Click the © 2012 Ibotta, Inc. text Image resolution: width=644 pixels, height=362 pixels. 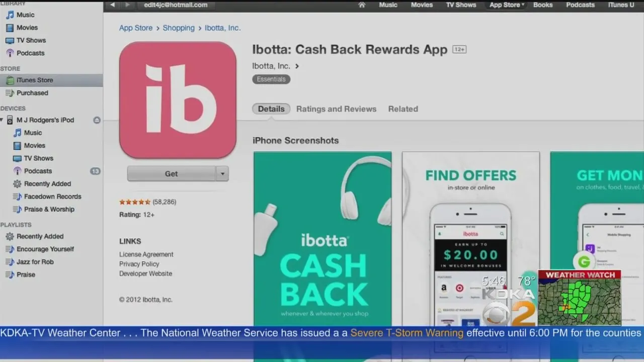click(146, 300)
